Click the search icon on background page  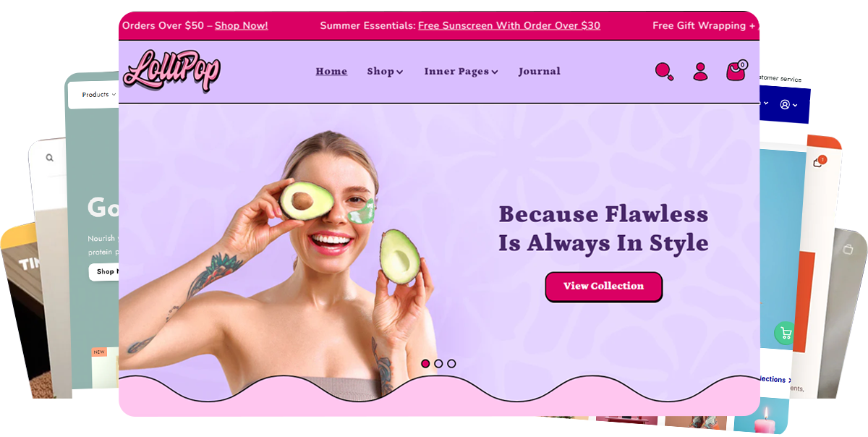pos(49,158)
